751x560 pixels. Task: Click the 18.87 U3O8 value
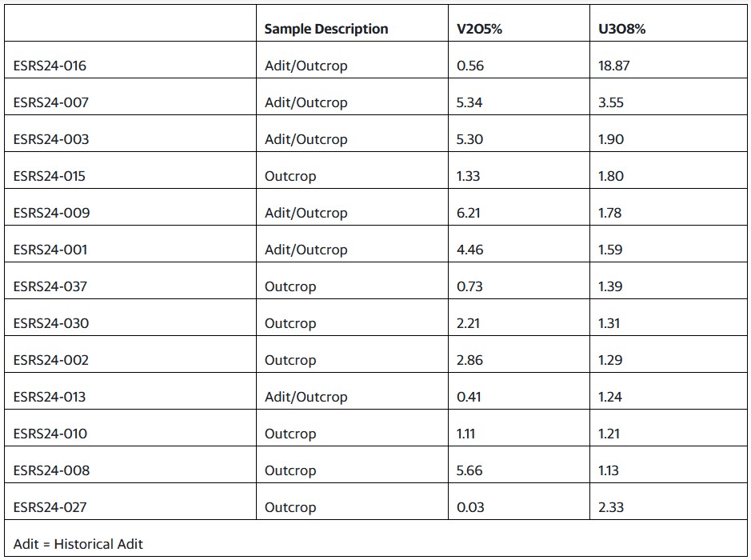point(613,66)
